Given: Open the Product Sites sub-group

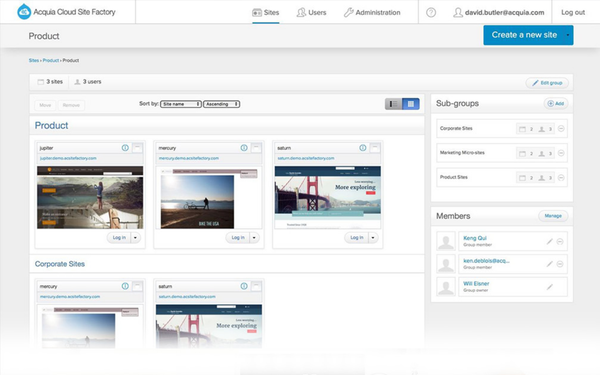Looking at the screenshot, I should click(x=454, y=177).
